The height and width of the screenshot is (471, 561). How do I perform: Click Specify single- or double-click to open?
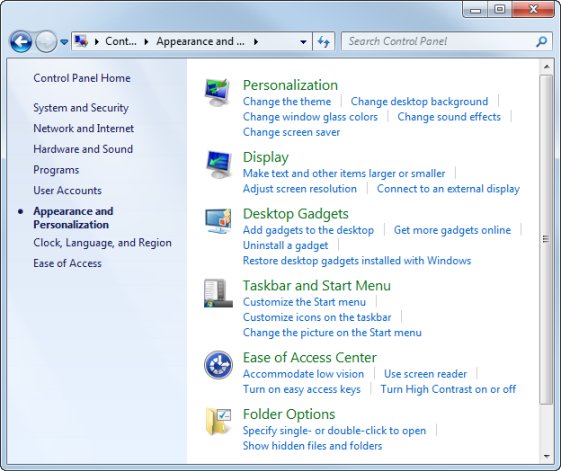pyautogui.click(x=335, y=431)
